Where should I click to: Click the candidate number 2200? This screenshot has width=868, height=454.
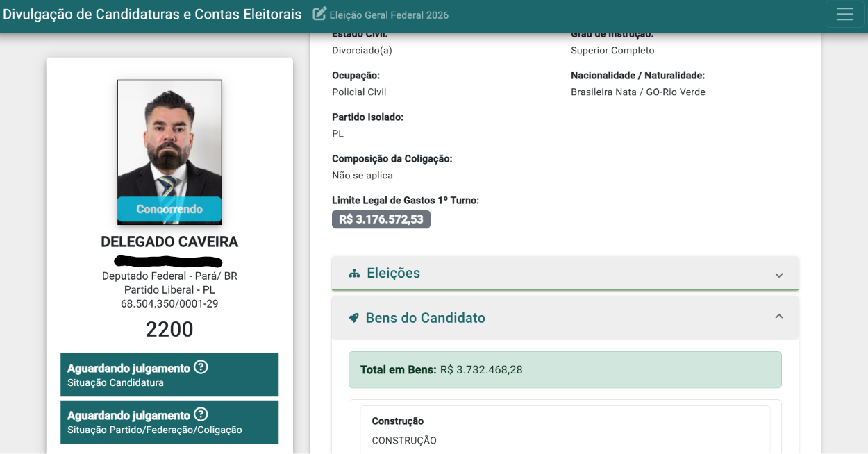point(169,329)
